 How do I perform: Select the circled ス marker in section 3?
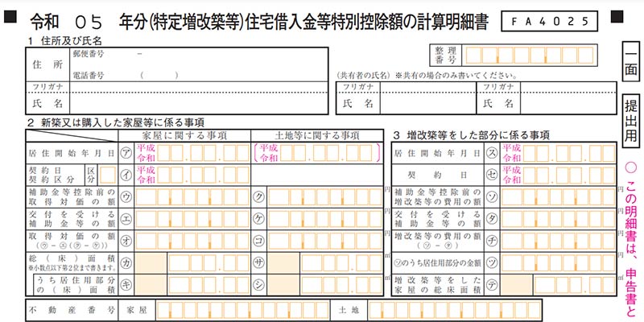tap(492, 153)
